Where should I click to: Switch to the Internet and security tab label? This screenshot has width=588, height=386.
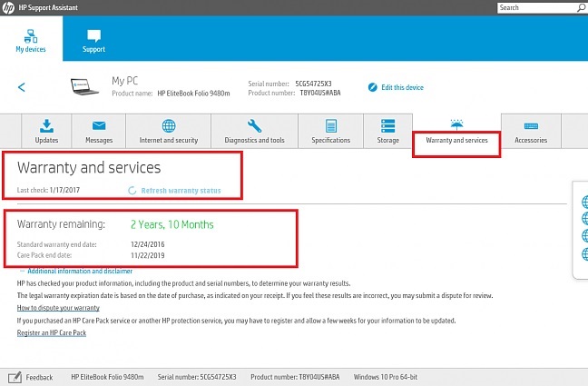(169, 140)
